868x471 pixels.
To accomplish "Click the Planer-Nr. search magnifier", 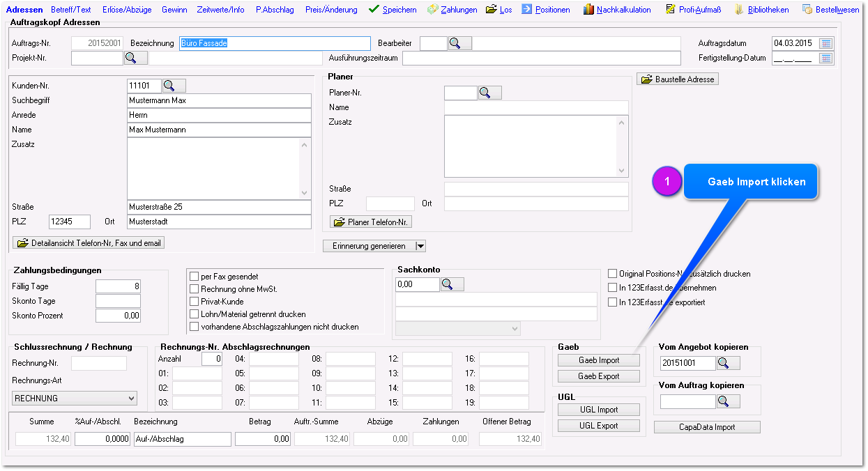I will pyautogui.click(x=490, y=93).
